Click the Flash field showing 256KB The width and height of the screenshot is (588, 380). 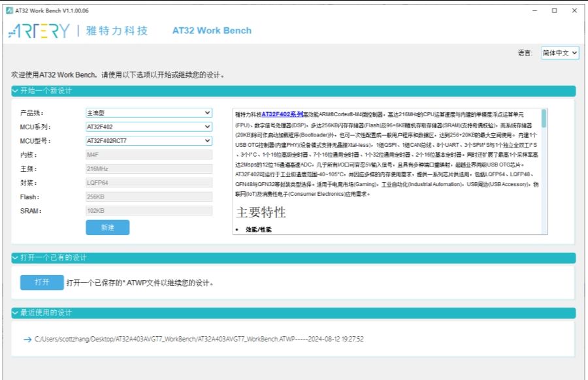pyautogui.click(x=149, y=197)
